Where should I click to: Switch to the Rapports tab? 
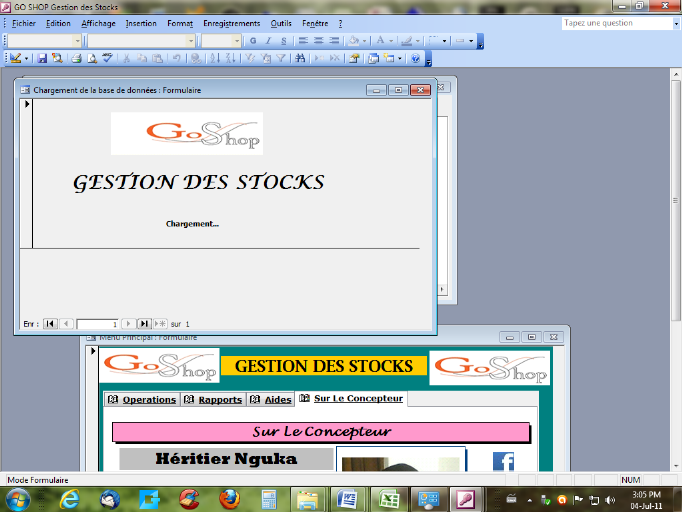(x=219, y=400)
